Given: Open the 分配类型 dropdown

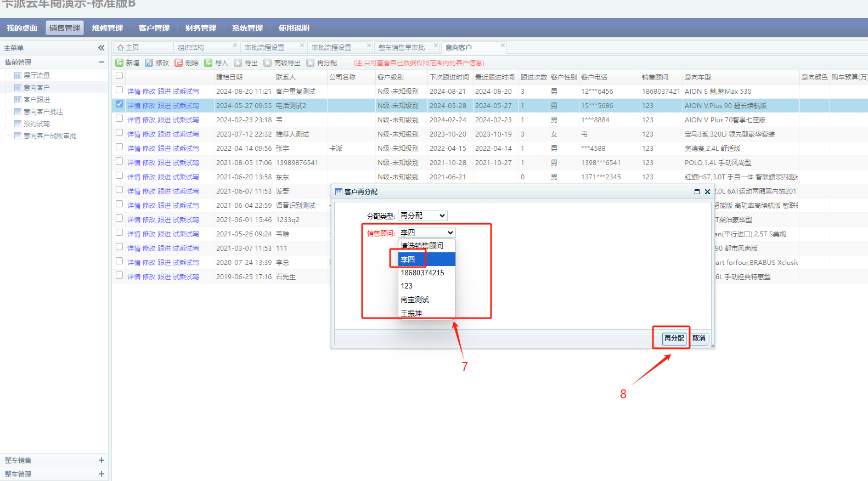Looking at the screenshot, I should [422, 216].
